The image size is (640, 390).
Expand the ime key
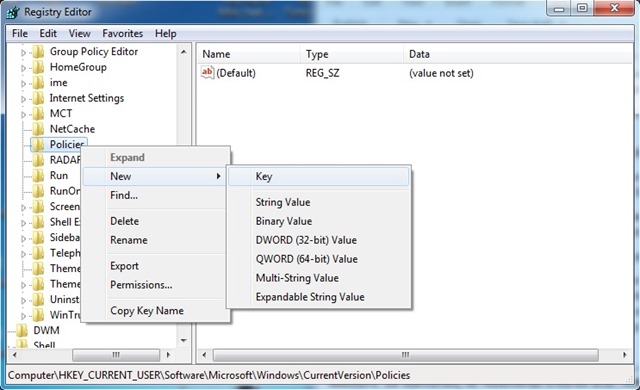coord(23,84)
